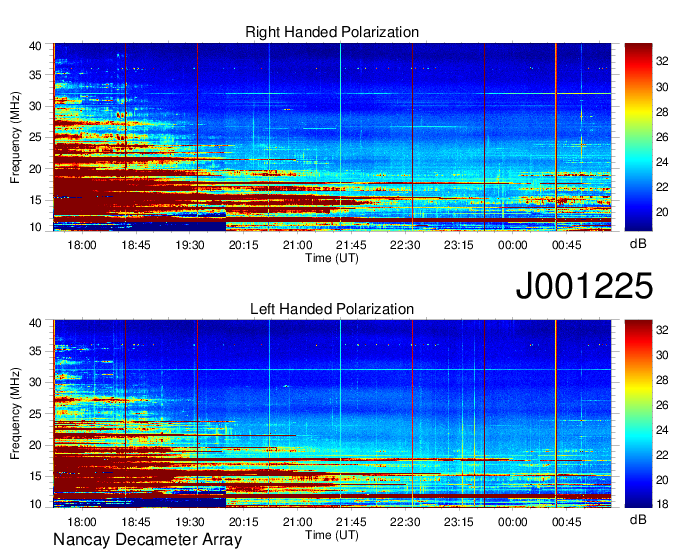Click the "25" frequency tick of Left Handed plot
The height and width of the screenshot is (552, 680).
click(35, 414)
